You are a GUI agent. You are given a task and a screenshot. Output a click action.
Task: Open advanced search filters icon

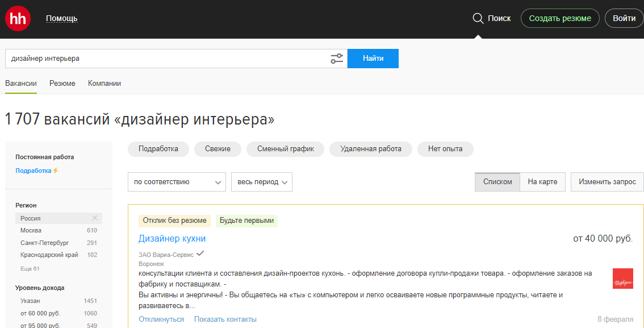337,59
